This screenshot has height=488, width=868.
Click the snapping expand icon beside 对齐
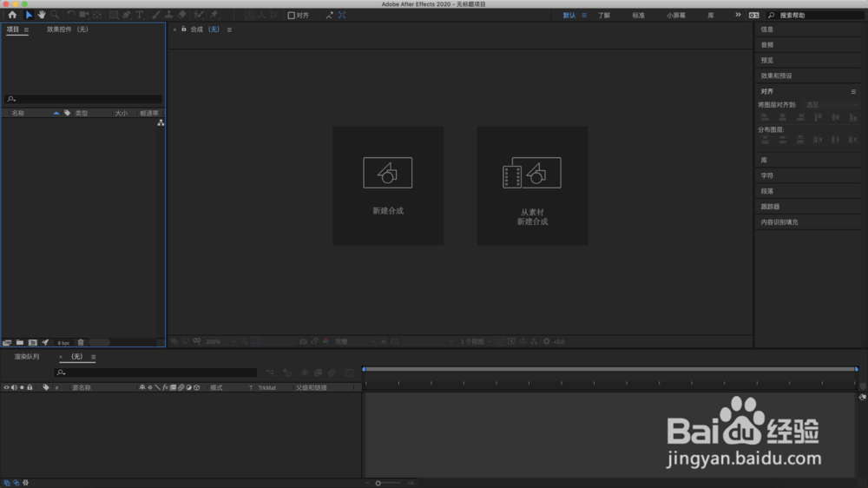click(x=329, y=16)
